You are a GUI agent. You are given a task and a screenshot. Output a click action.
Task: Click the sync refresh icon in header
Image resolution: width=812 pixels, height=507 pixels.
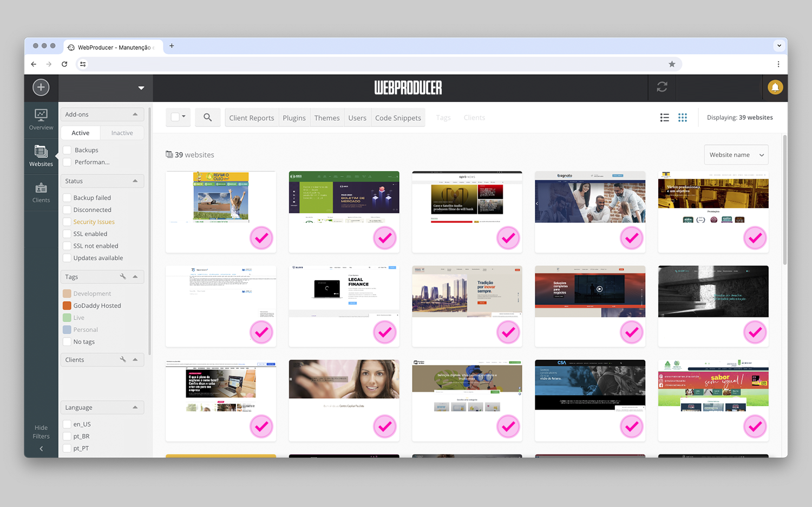click(662, 87)
